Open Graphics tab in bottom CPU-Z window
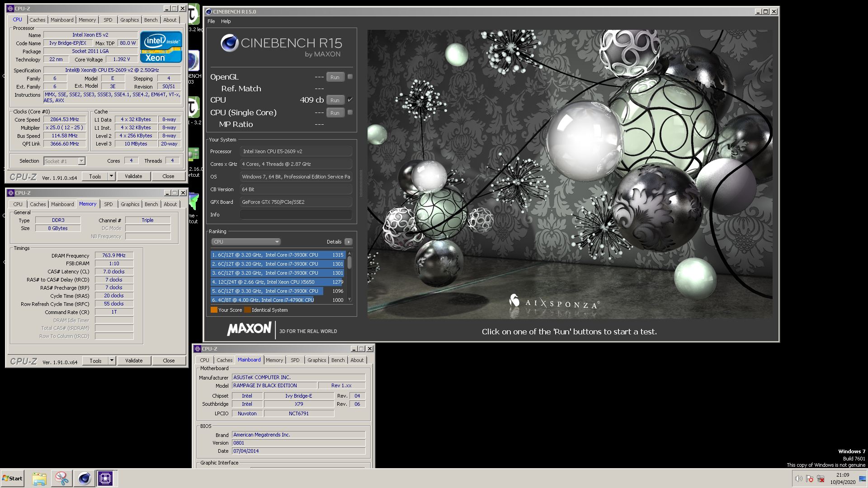 pyautogui.click(x=316, y=360)
